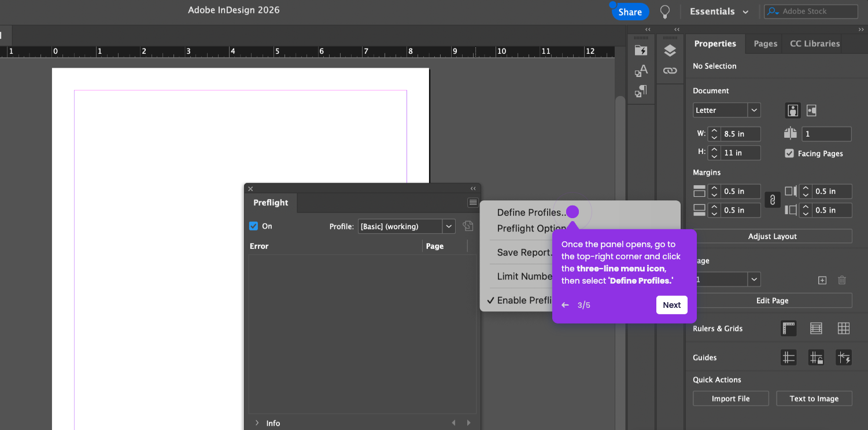Toggle Enable Preflight menu entry
The height and width of the screenshot is (430, 868).
[x=525, y=300]
